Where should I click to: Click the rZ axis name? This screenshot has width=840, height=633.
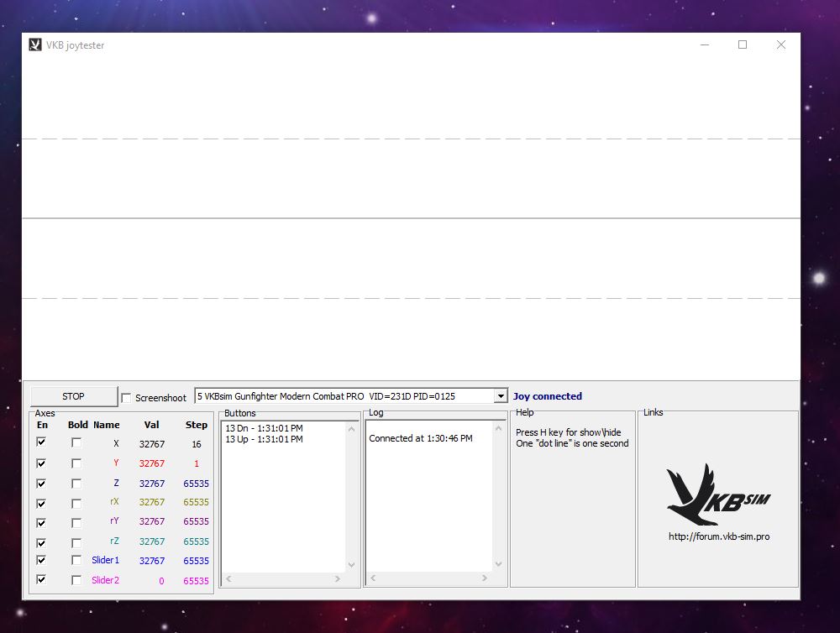[x=114, y=541]
